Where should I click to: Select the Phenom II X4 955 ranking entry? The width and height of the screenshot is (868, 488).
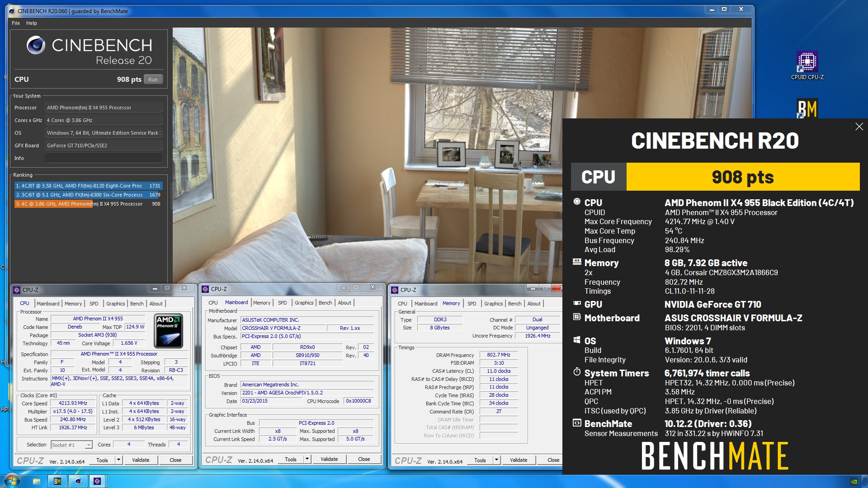tap(88, 204)
